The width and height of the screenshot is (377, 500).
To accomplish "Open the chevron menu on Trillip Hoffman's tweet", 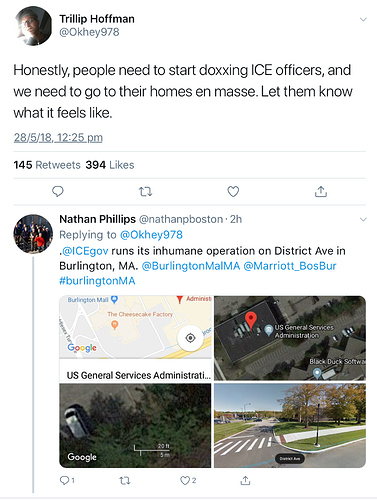I will click(363, 19).
